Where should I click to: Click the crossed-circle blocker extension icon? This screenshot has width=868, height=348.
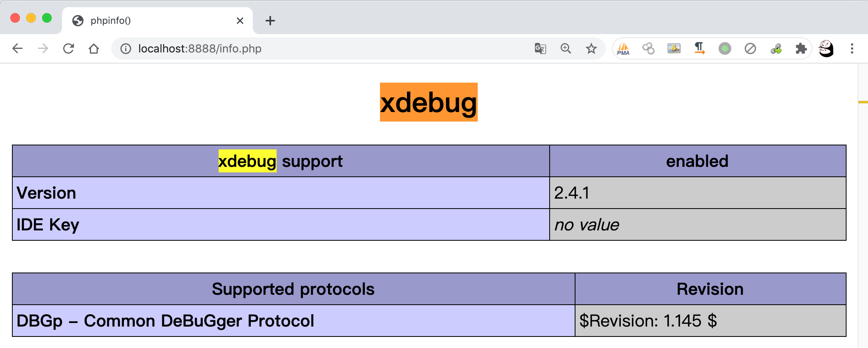coord(750,48)
